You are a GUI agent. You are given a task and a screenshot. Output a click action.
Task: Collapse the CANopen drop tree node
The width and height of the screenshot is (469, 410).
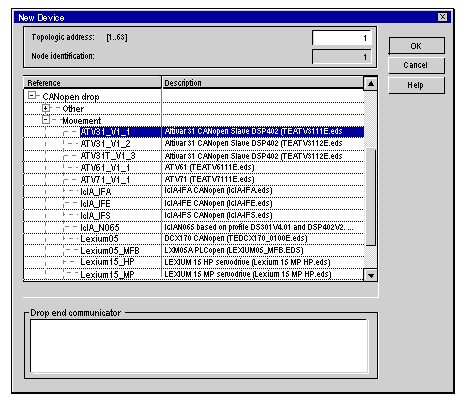32,96
